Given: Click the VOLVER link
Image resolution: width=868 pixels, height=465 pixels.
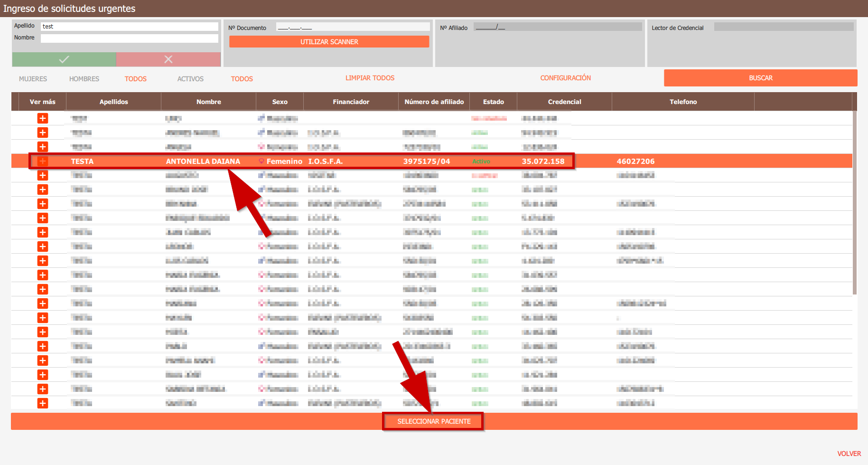Looking at the screenshot, I should tap(849, 454).
